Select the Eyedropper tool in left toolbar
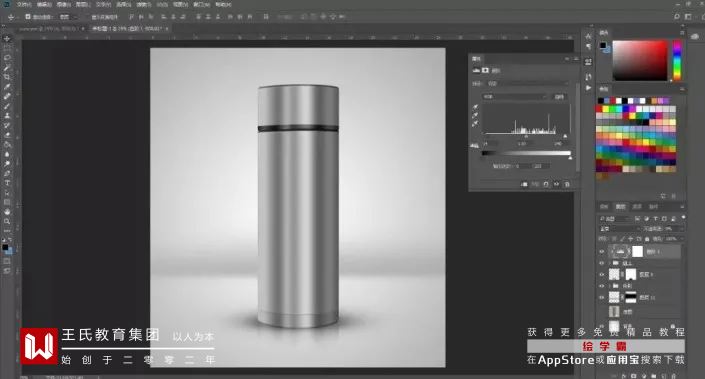This screenshot has width=705, height=379. coord(7,87)
